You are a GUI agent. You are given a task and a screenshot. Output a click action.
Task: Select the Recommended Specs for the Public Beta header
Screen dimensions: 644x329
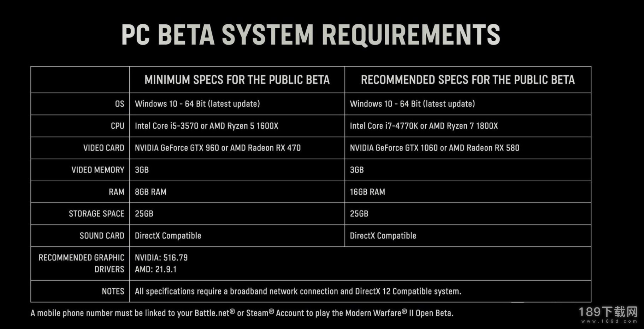pos(468,80)
